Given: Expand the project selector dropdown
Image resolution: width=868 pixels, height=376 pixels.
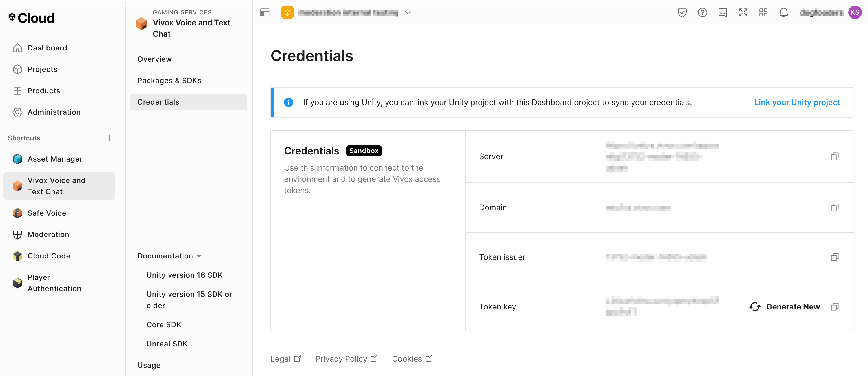Looking at the screenshot, I should (x=408, y=12).
